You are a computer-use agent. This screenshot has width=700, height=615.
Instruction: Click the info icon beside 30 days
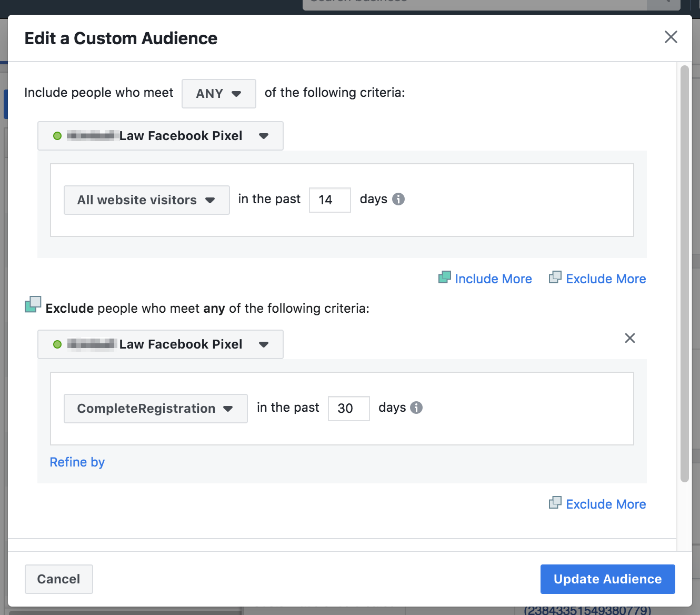coord(416,408)
